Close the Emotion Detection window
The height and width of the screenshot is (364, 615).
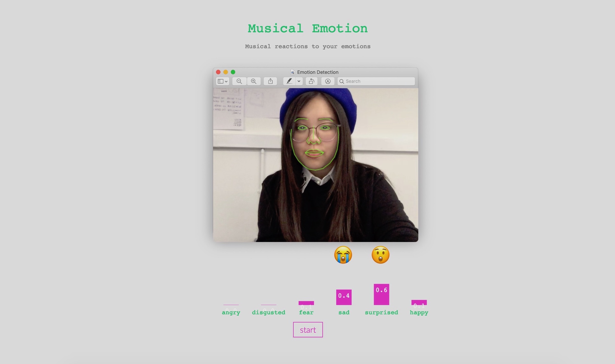218,72
